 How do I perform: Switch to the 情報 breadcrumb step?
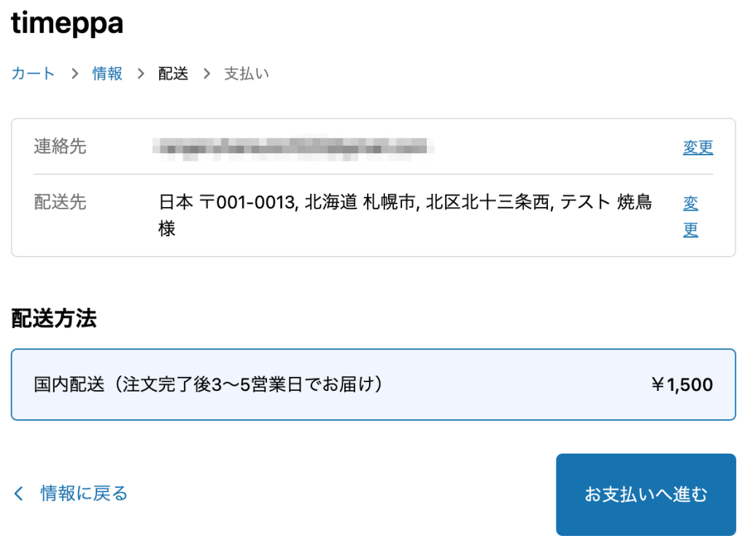pos(107,73)
